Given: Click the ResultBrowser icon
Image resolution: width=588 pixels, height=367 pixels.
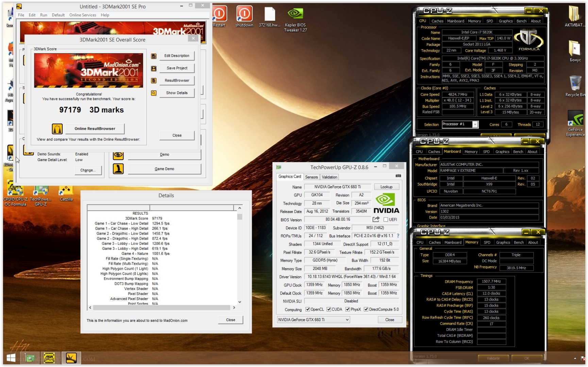Looking at the screenshot, I should point(154,81).
